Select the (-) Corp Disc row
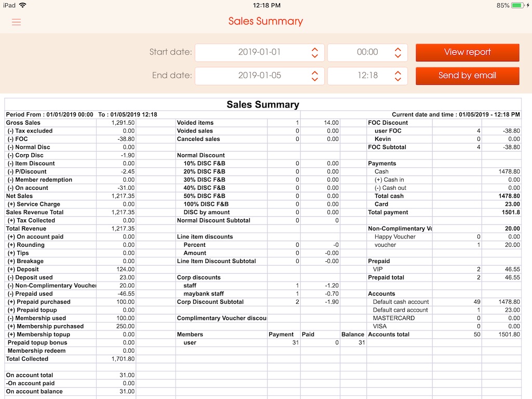532x399 pixels. (71, 155)
